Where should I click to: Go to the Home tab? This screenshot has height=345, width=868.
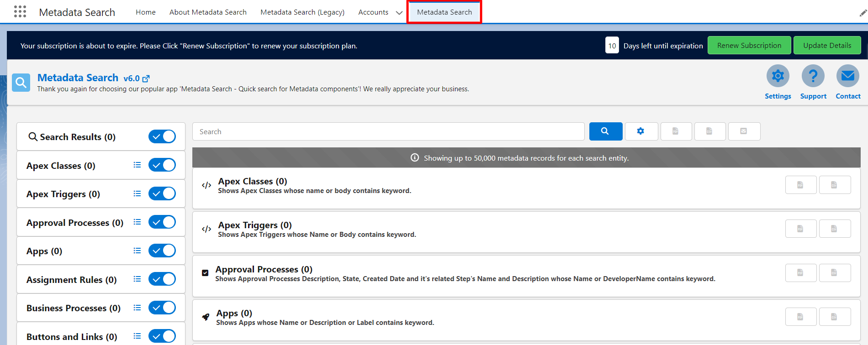click(146, 12)
